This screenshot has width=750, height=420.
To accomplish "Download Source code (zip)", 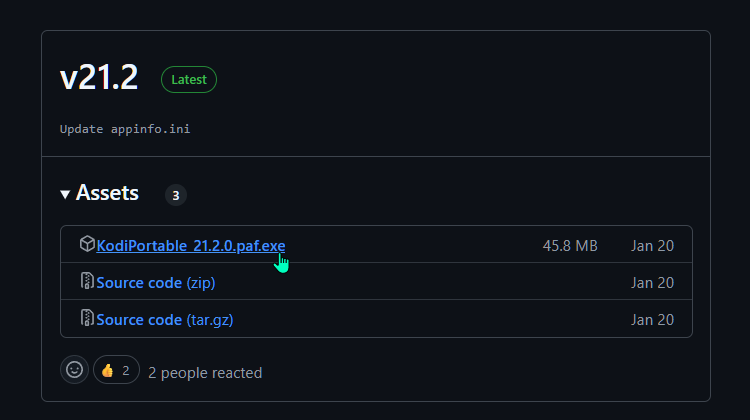I will pyautogui.click(x=155, y=283).
